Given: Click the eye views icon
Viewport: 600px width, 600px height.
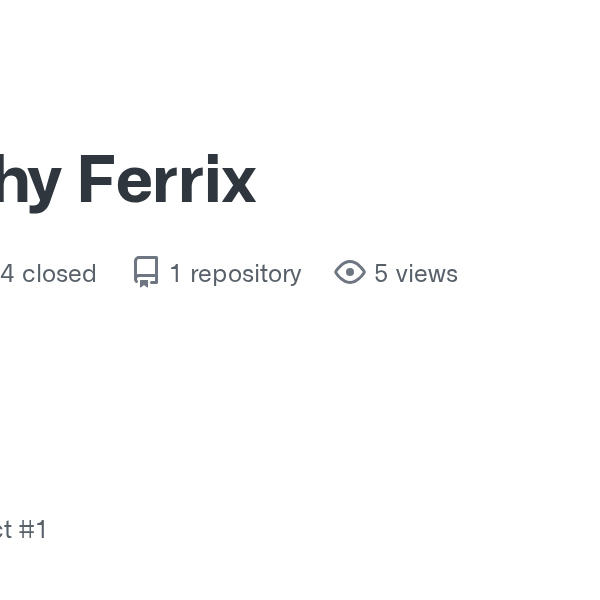Looking at the screenshot, I should coord(350,272).
